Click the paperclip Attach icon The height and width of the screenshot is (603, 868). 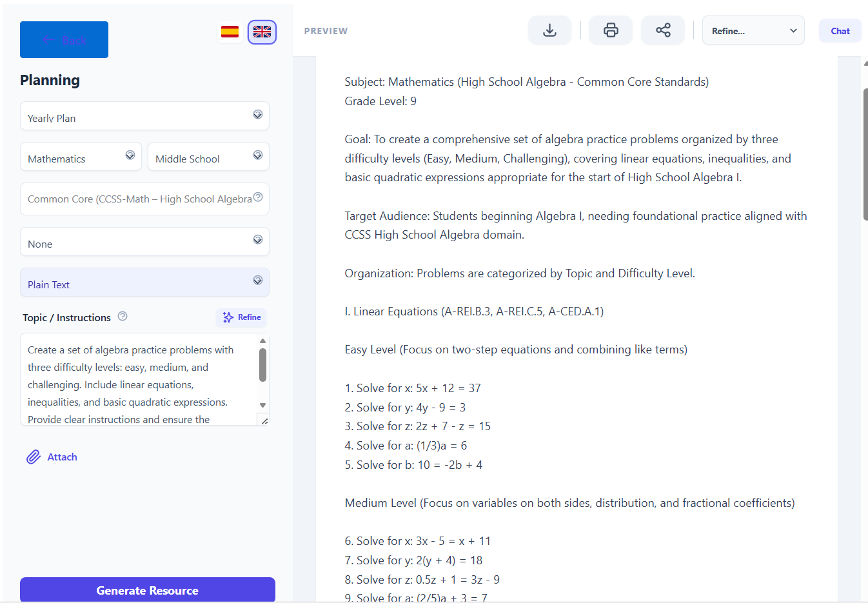[x=34, y=457]
